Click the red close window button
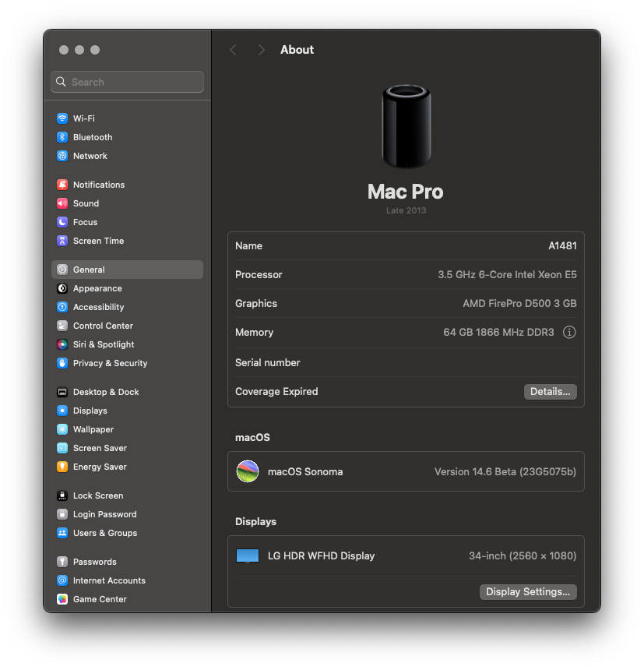 click(64, 50)
